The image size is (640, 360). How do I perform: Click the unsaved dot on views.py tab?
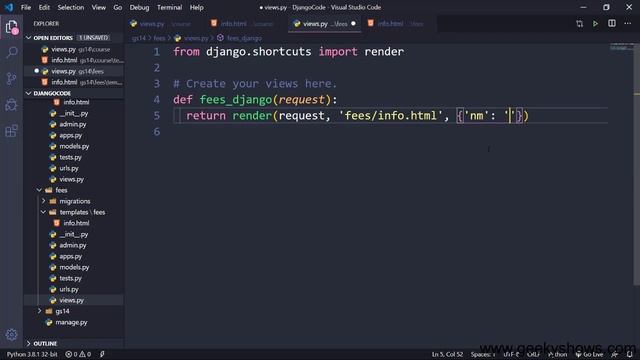353,24
